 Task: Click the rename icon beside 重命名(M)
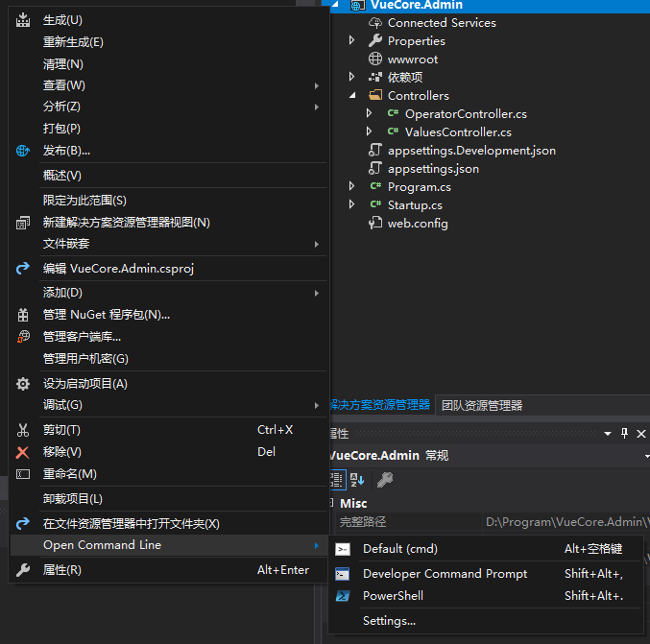[23, 474]
